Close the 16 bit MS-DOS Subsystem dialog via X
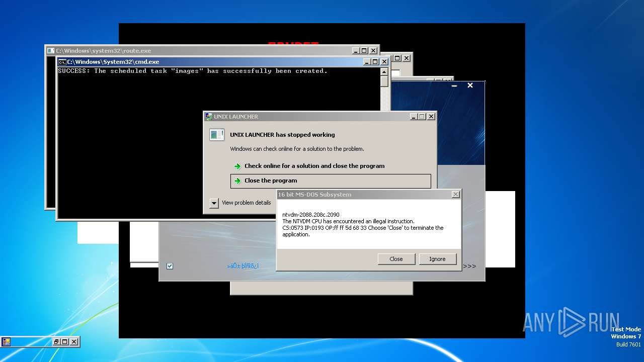The width and height of the screenshot is (644, 362). point(455,195)
